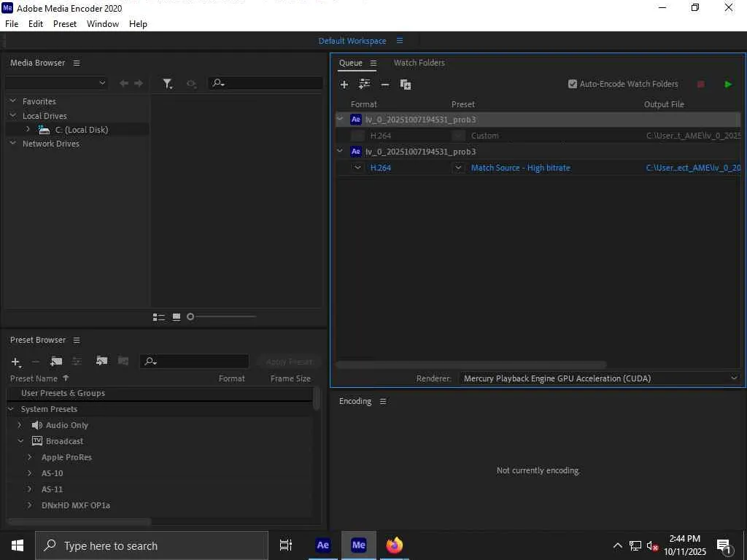The height and width of the screenshot is (560, 747).
Task: Toggle Auto-Encode Watch Folders checkbox
Action: (573, 84)
